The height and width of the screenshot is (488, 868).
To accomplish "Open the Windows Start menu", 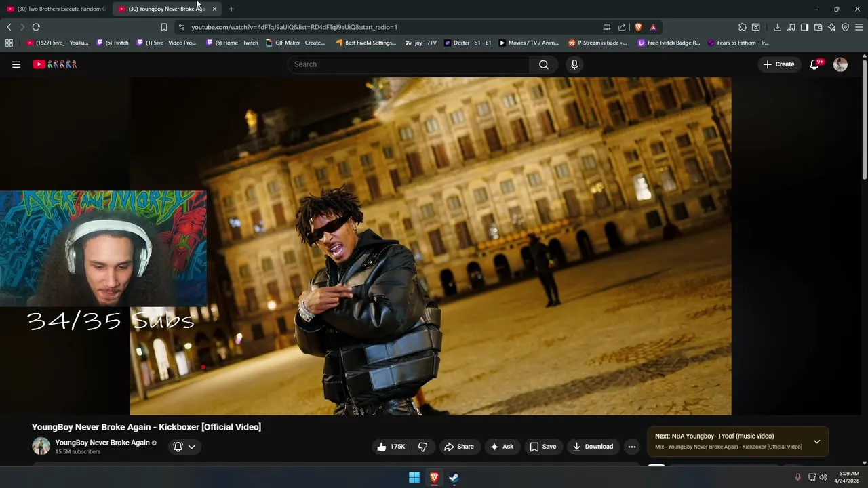I will point(414,478).
